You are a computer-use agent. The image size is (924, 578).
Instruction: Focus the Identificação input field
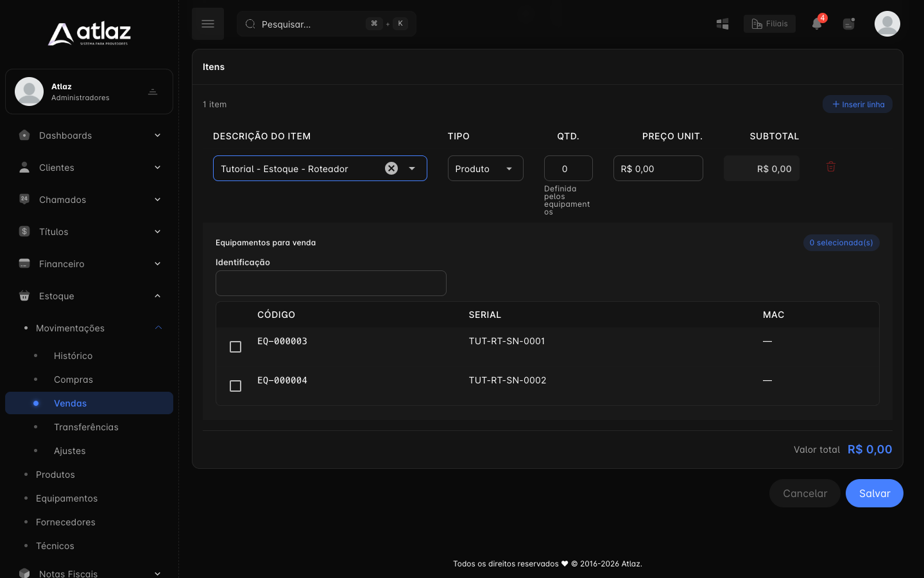point(331,283)
